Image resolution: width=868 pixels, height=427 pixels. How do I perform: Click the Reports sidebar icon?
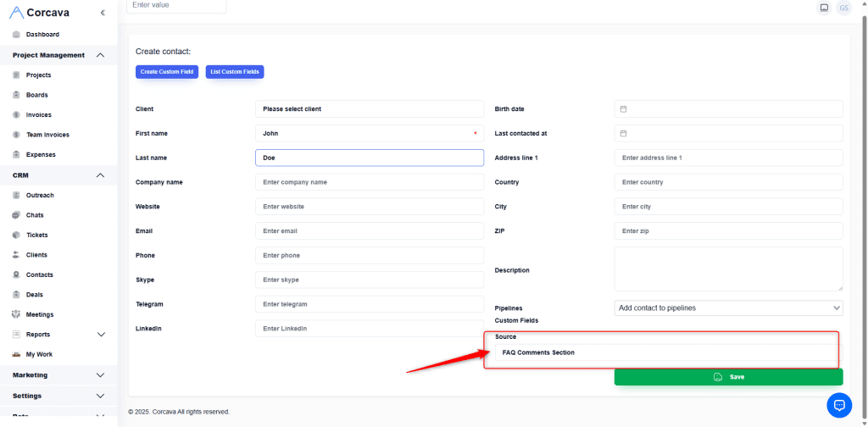click(x=16, y=335)
